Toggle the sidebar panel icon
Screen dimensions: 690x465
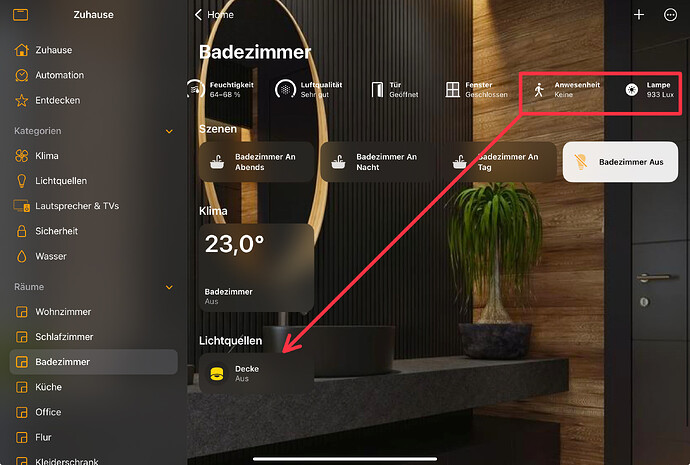[x=20, y=15]
